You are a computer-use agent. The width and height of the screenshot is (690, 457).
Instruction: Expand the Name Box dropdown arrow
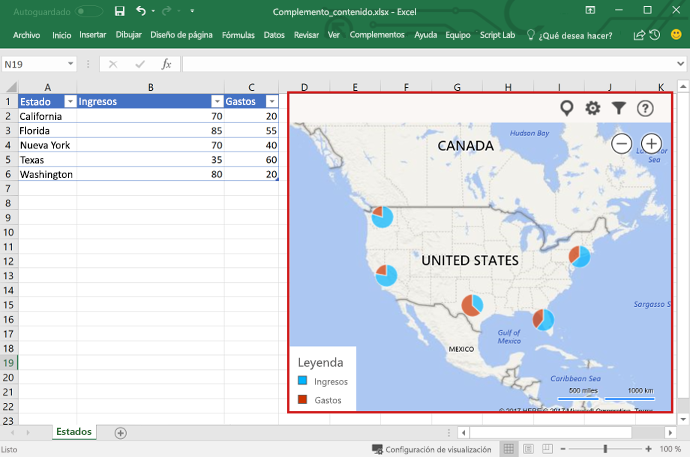tap(70, 64)
